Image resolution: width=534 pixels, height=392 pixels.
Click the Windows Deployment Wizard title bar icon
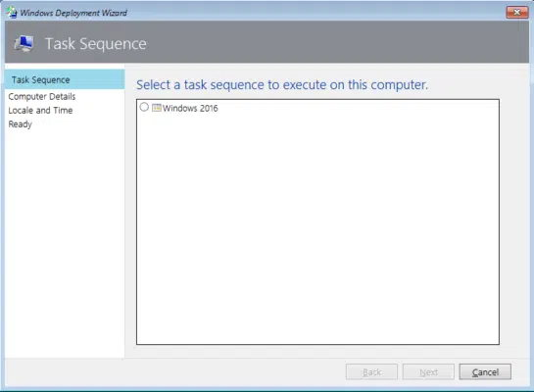(12, 13)
